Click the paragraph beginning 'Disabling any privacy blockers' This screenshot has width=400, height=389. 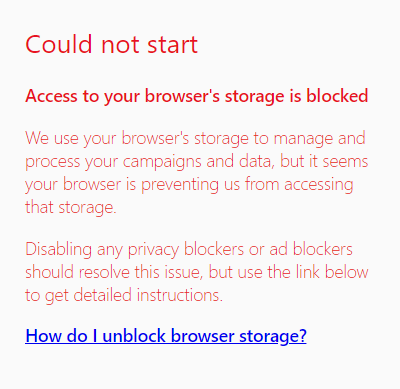(x=197, y=272)
